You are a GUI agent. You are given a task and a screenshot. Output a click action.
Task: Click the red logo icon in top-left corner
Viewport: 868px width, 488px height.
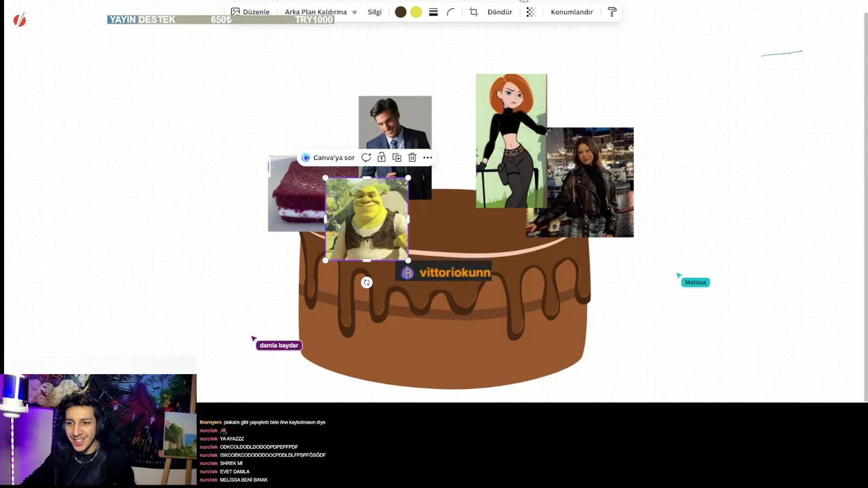pyautogui.click(x=20, y=20)
